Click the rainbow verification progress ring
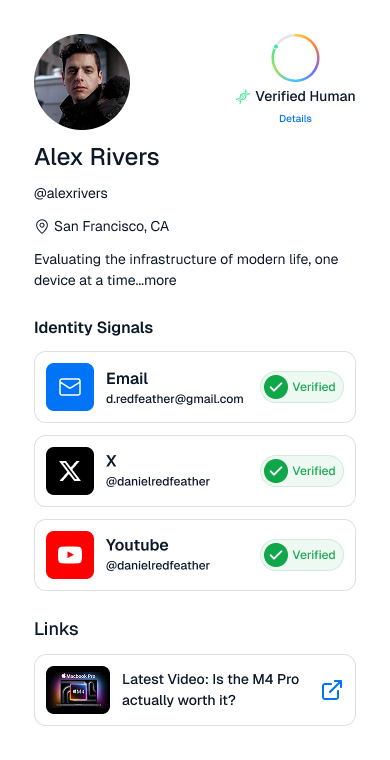Viewport: 390px width, 760px height. pos(295,58)
